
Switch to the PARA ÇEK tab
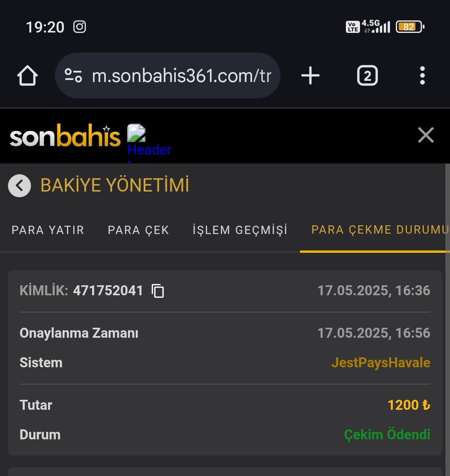pos(138,230)
